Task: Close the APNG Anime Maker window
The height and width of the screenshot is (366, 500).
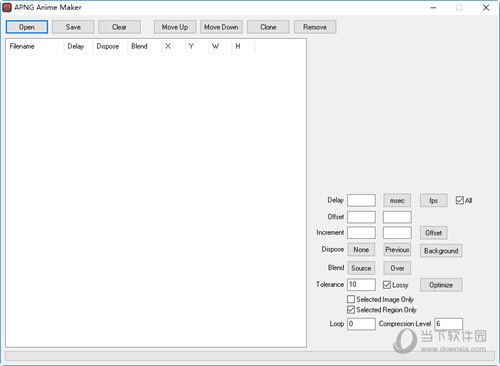Action: pyautogui.click(x=486, y=7)
